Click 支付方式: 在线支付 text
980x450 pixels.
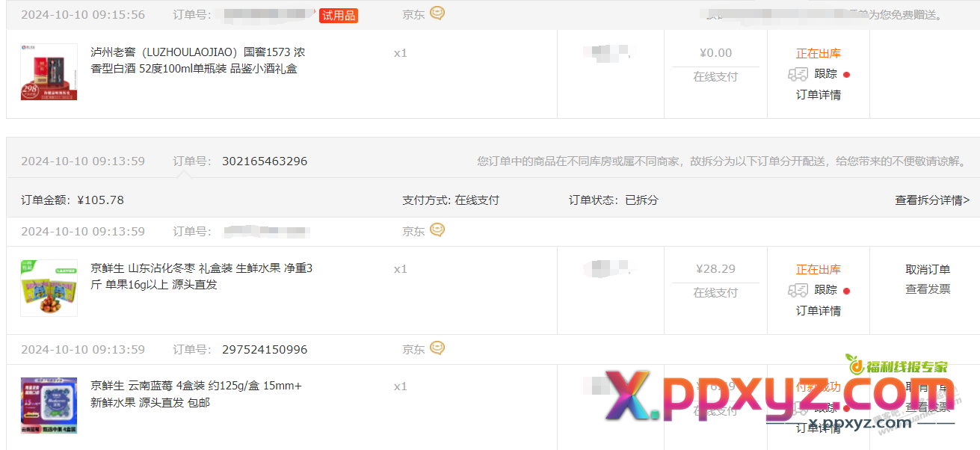[451, 200]
